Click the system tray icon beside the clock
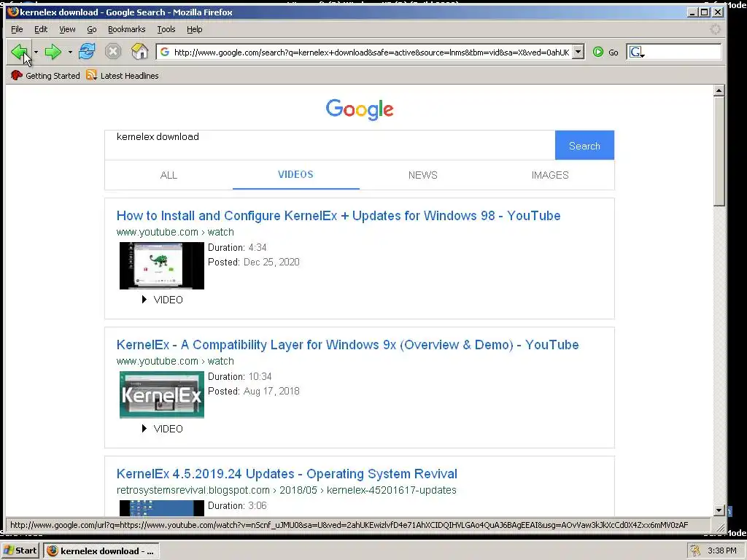This screenshot has width=747, height=560. (695, 551)
